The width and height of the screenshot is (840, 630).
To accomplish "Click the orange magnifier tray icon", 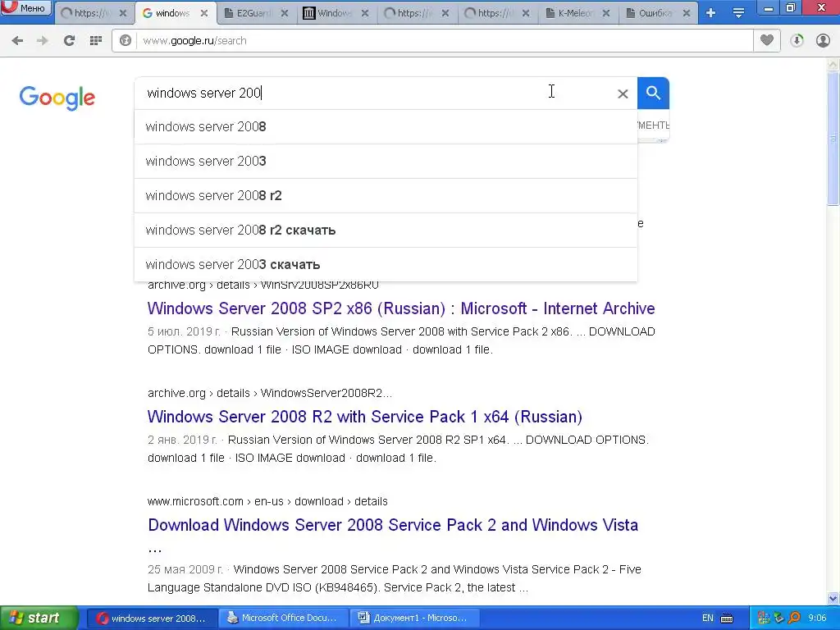I will [794, 619].
